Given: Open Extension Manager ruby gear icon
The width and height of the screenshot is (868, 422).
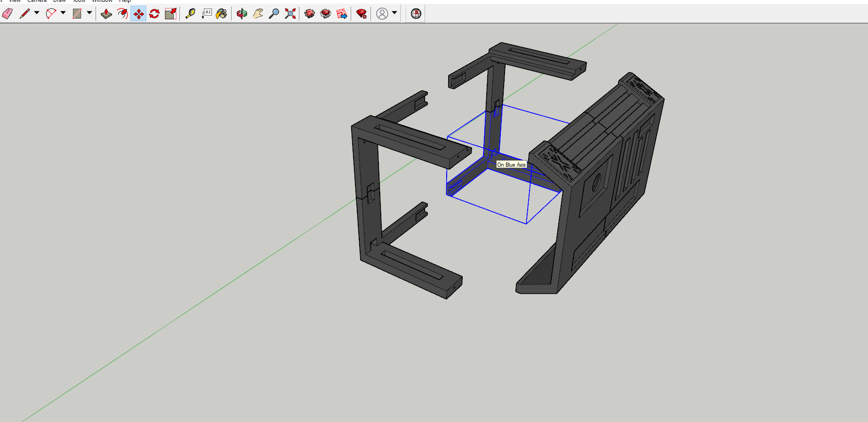Looking at the screenshot, I should (362, 14).
